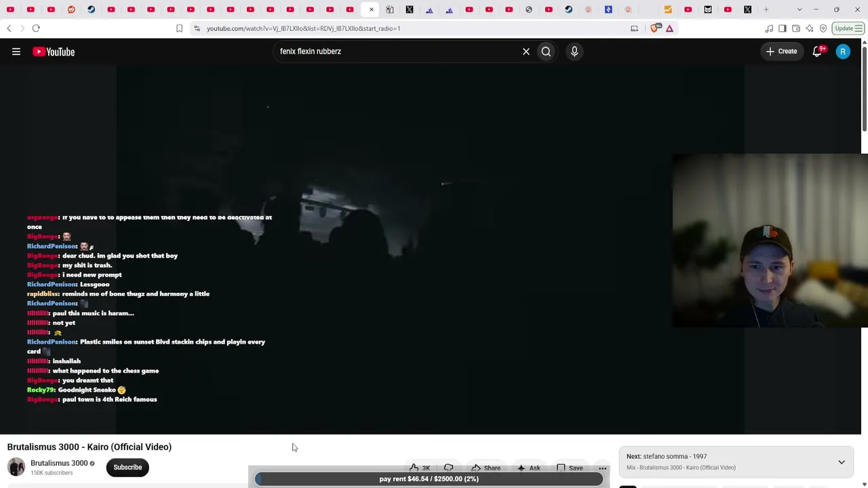Dislike the video with thumbs down

click(449, 468)
